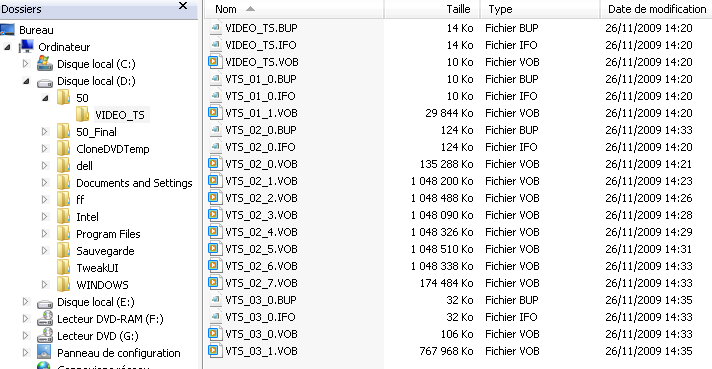Click the Sauvegarde folder icon
This screenshot has height=369, width=712.
(x=64, y=251)
